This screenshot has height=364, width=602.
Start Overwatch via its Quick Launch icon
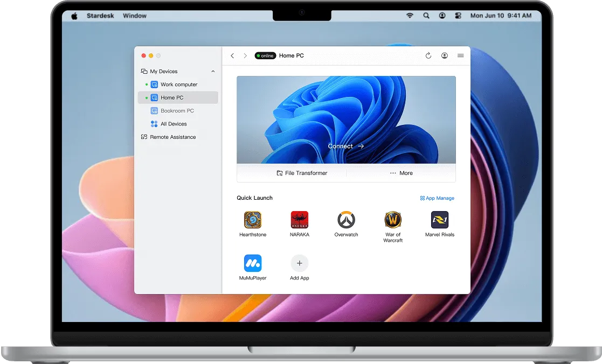tap(346, 220)
